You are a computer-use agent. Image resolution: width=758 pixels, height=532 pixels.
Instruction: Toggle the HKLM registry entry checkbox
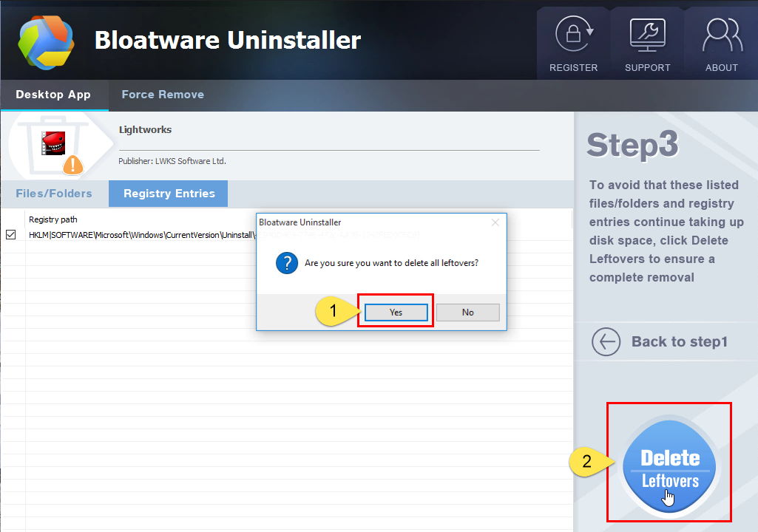click(x=10, y=235)
